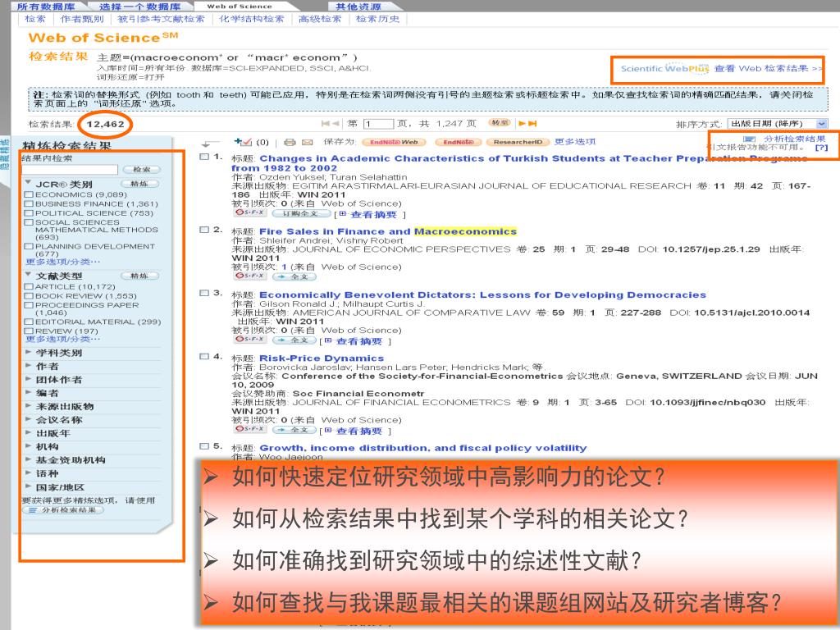This screenshot has width=840, height=630.
Task: Open Scientific WebPlus web results link
Action: 721,69
